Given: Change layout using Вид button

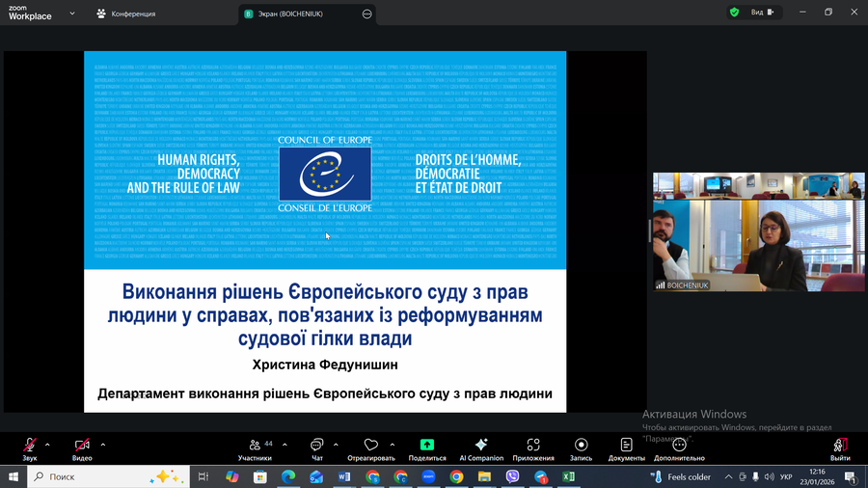Looking at the screenshot, I should tap(762, 13).
